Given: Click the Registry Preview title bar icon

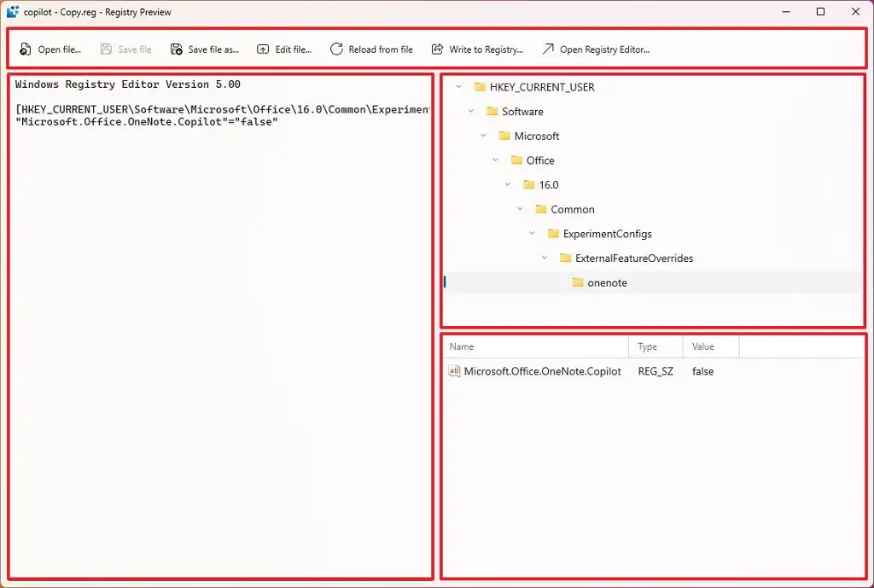Looking at the screenshot, I should pyautogui.click(x=11, y=11).
